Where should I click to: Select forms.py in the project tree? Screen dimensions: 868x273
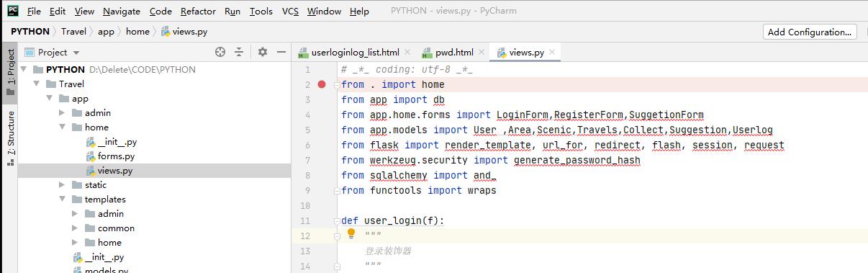pos(116,156)
